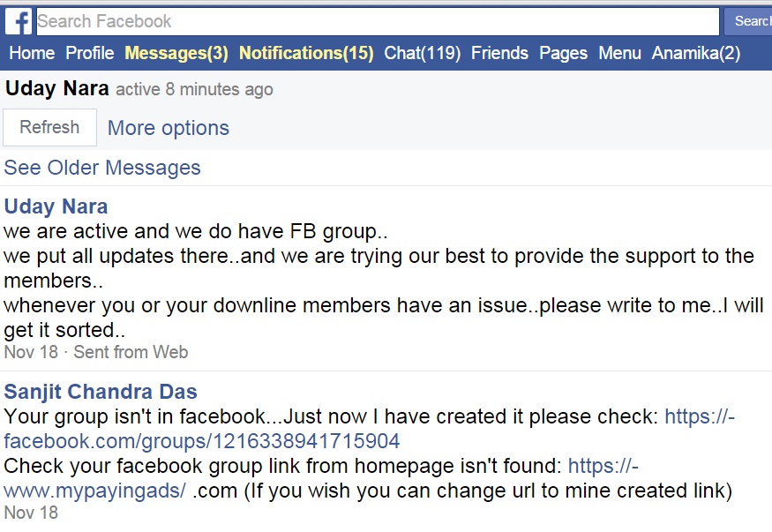Open the Profile menu item

click(x=90, y=53)
